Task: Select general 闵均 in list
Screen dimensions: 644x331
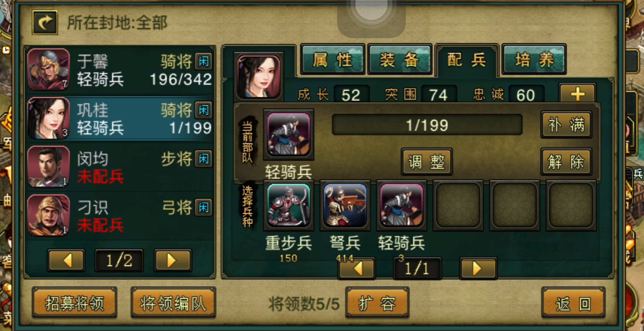Action: (x=120, y=167)
